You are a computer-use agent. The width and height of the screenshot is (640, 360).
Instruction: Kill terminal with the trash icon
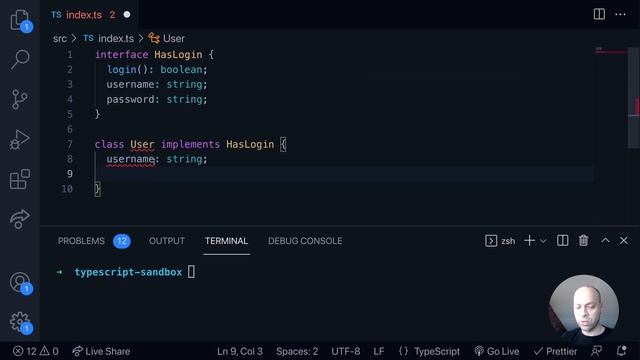coord(583,241)
